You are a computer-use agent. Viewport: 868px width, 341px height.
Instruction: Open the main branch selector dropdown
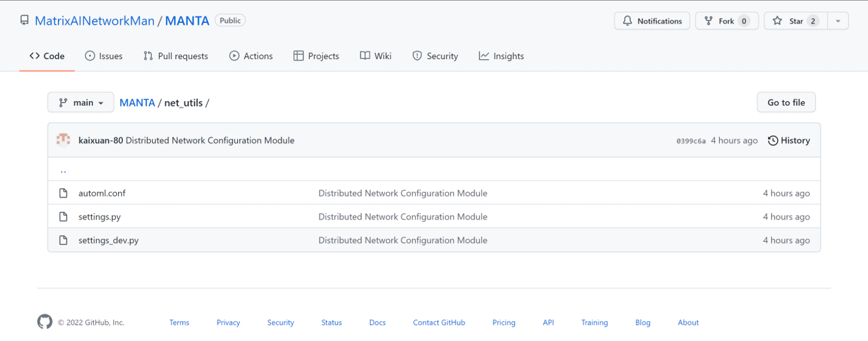(81, 103)
